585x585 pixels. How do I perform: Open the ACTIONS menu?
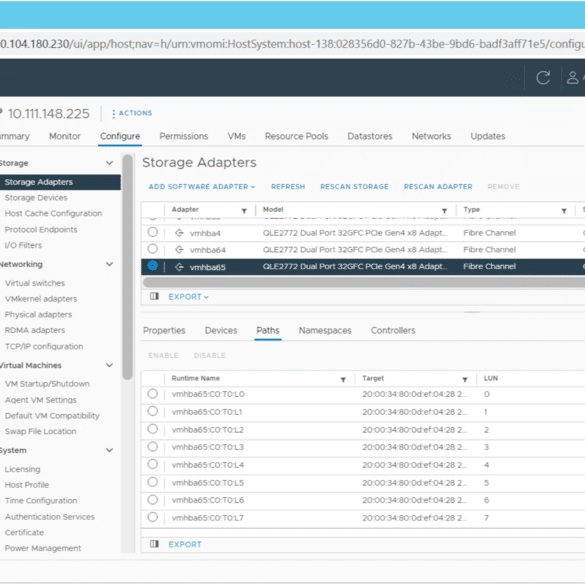click(132, 113)
